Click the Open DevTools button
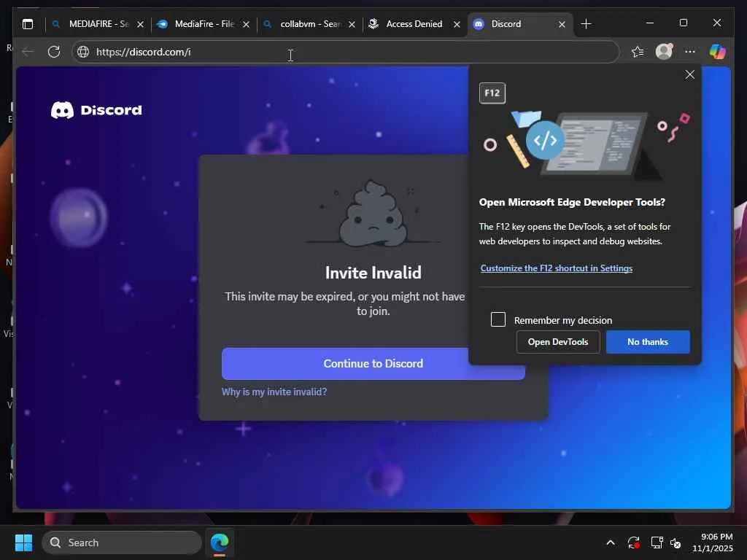 click(558, 342)
